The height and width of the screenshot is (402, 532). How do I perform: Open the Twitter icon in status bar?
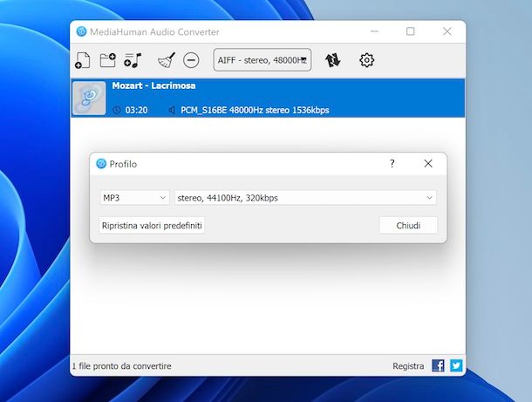456,365
